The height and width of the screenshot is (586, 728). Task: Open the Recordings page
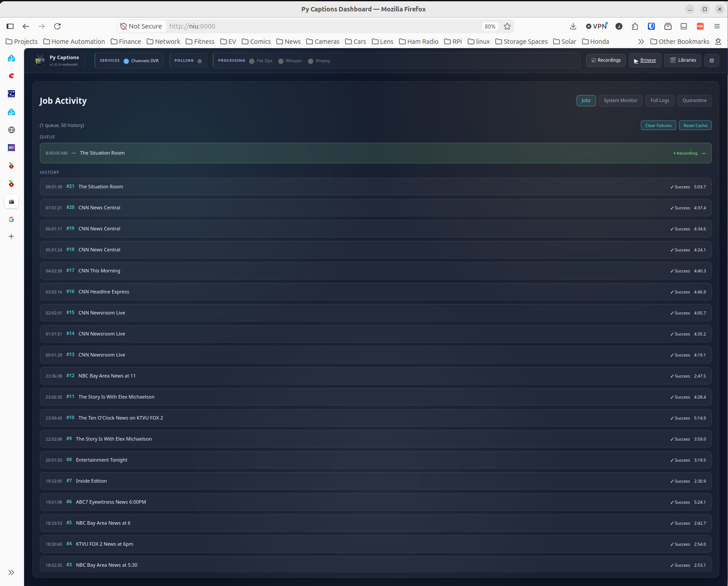click(x=606, y=60)
